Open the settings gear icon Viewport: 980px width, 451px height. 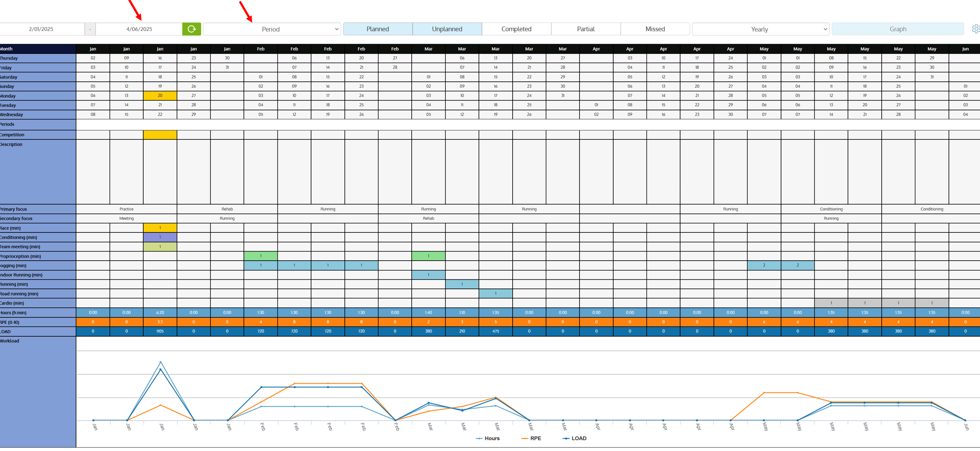(x=975, y=29)
